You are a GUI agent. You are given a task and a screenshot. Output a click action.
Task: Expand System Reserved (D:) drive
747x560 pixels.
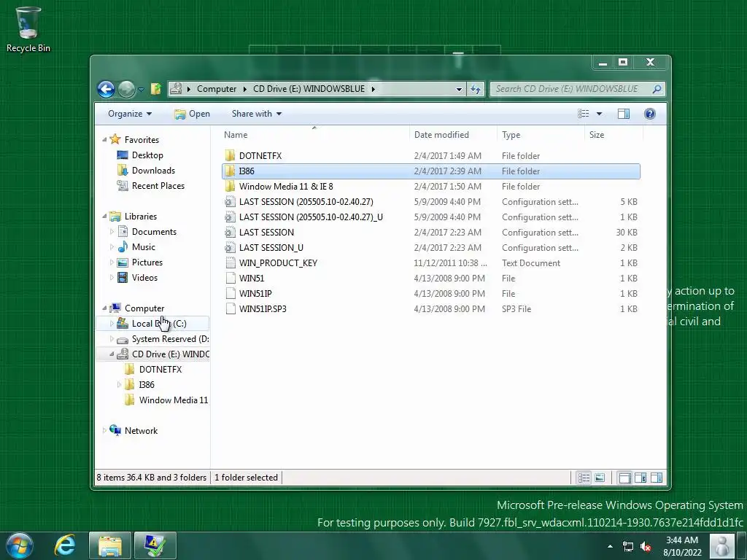[112, 338]
